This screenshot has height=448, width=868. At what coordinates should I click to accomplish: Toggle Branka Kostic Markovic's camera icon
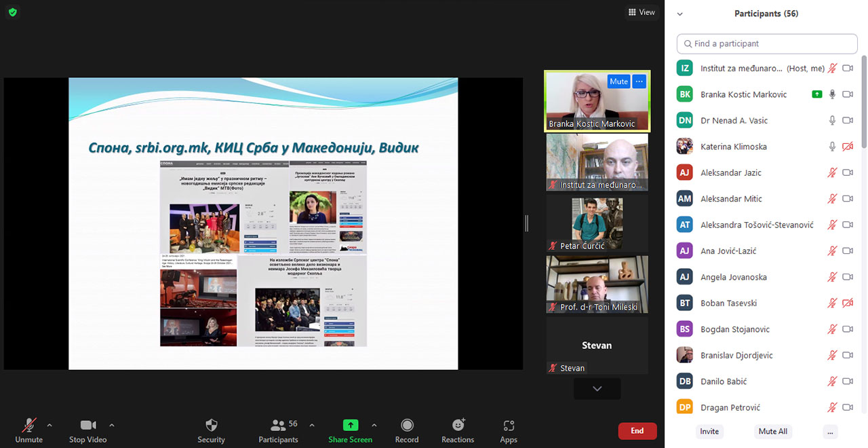tap(848, 94)
